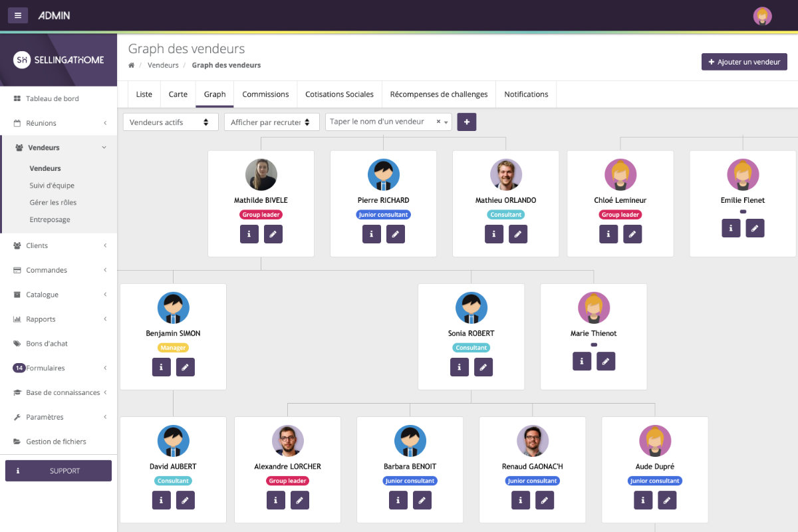The image size is (798, 532).
Task: Expand the Paramètres sidebar menu
Action: tap(59, 417)
